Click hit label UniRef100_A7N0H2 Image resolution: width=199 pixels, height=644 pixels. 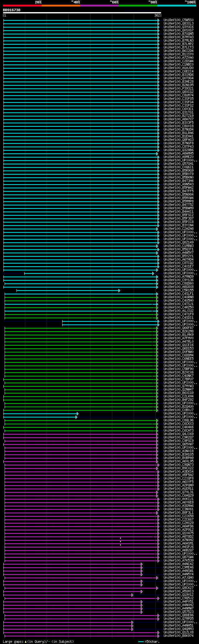pyautogui.click(x=178, y=540)
